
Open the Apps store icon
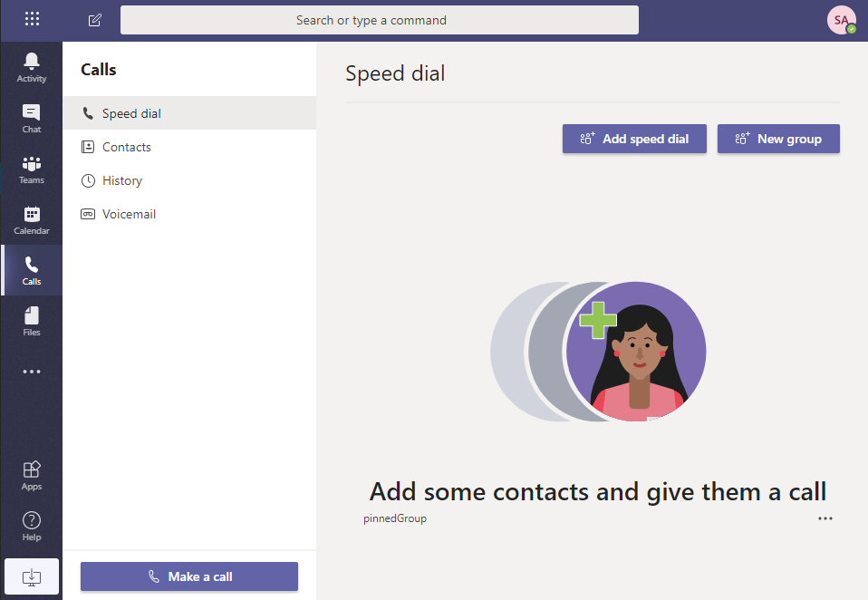tap(32, 475)
